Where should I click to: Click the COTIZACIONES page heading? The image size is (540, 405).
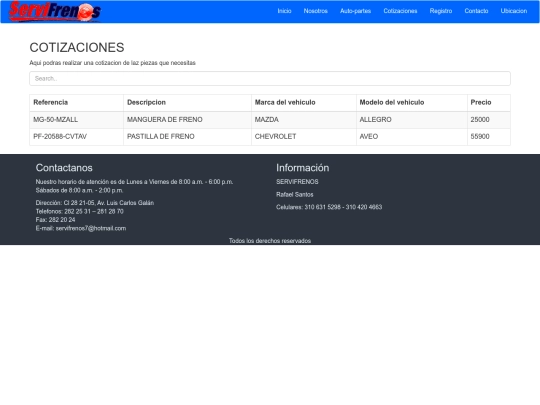point(77,48)
